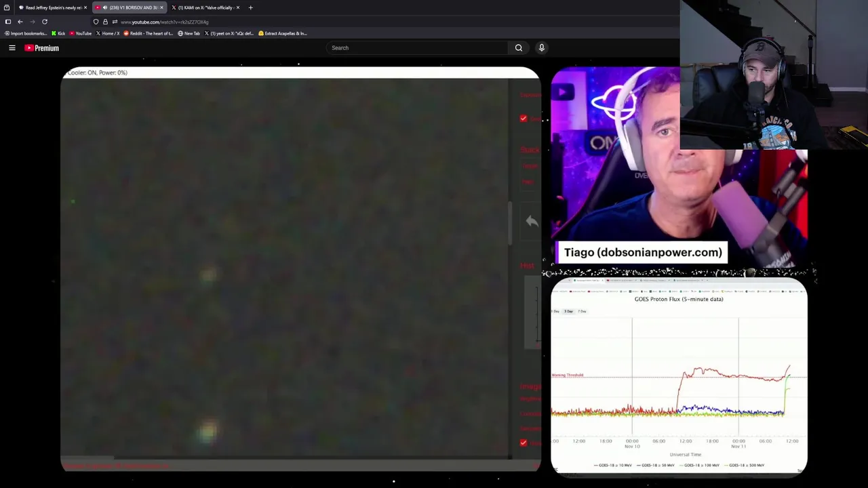The height and width of the screenshot is (488, 868).
Task: Open the Import bookmarks item
Action: point(26,33)
